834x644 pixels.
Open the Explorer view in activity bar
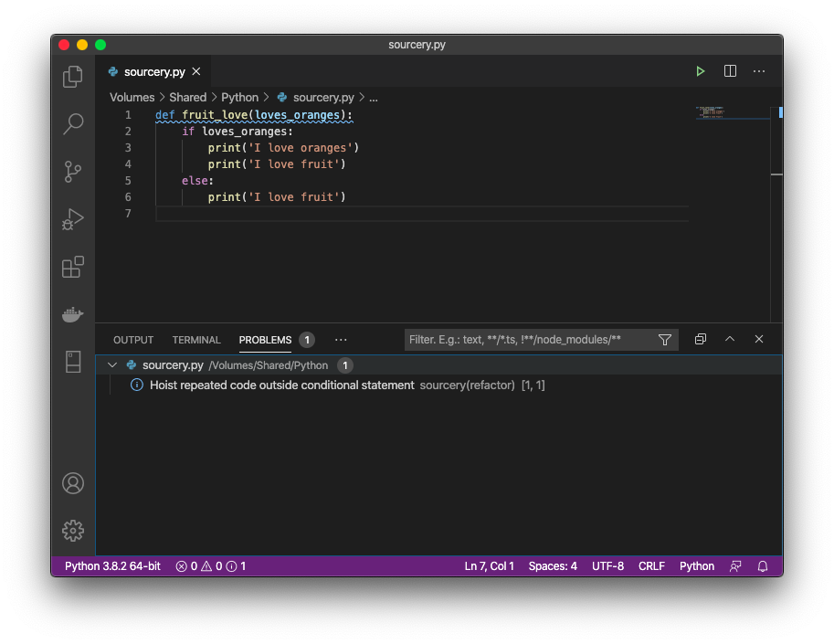click(x=73, y=77)
